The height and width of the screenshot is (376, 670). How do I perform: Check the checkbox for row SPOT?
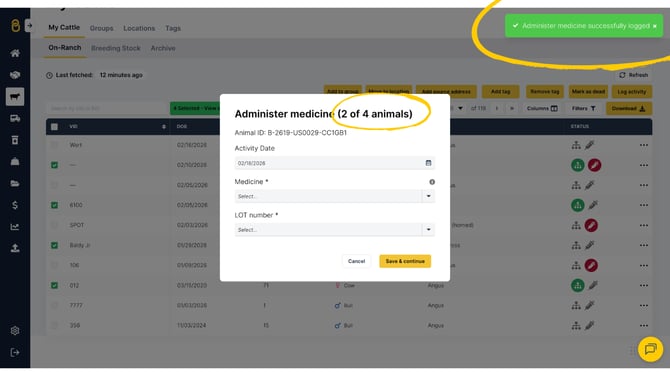pos(54,225)
